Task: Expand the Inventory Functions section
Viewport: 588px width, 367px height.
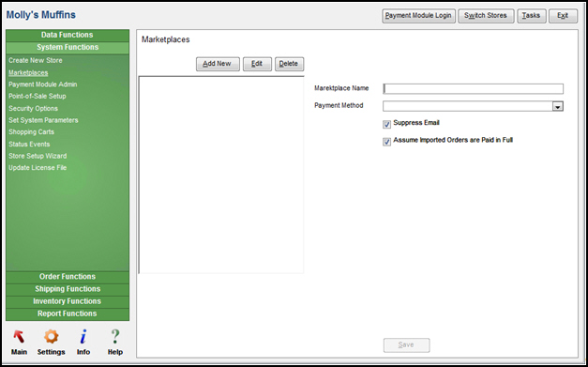Action: [x=68, y=301]
